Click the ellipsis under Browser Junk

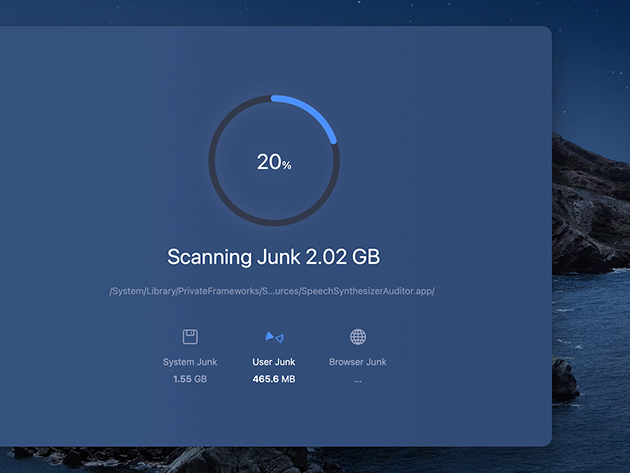358,380
